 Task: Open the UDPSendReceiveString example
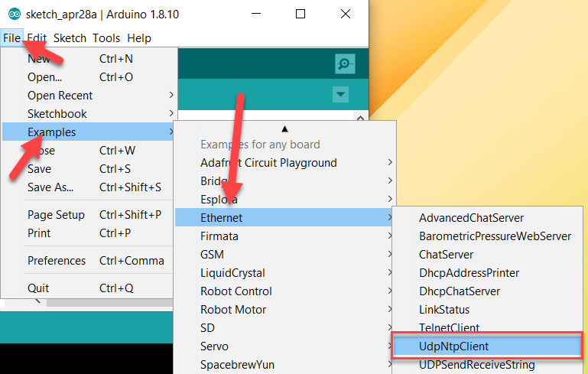pos(488,366)
